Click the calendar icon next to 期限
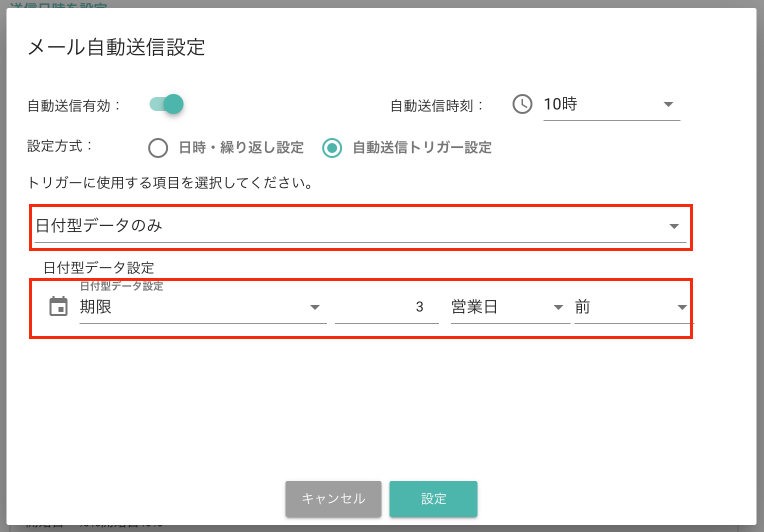The height and width of the screenshot is (532, 764). [58, 306]
